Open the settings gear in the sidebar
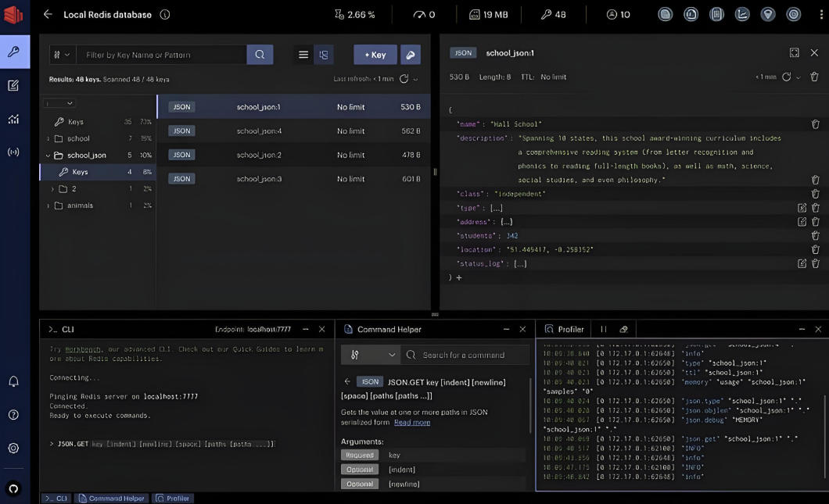Image resolution: width=829 pixels, height=504 pixels. click(x=13, y=448)
